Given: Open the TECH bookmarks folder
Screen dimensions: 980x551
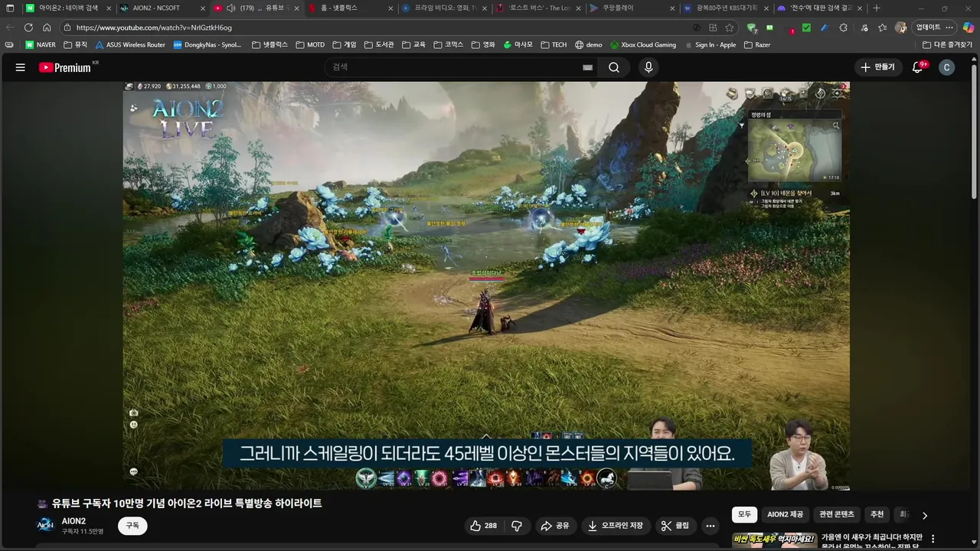Looking at the screenshot, I should (x=554, y=44).
